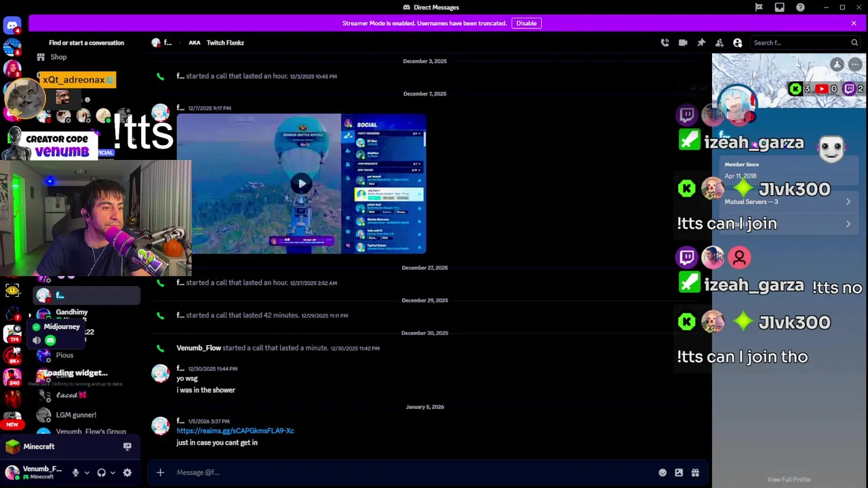Open Venumb_Flow's Group chat
868x488 pixels.
pos(91,431)
